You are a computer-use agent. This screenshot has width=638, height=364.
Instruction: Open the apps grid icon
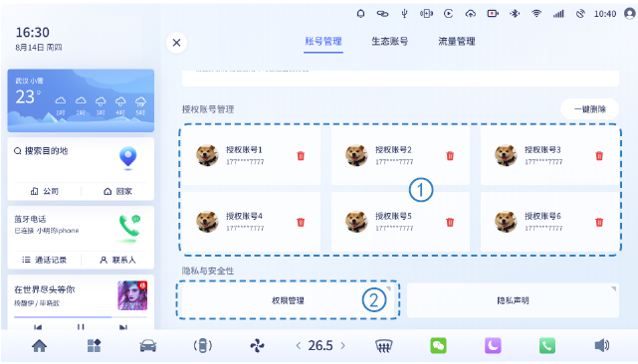coord(94,346)
